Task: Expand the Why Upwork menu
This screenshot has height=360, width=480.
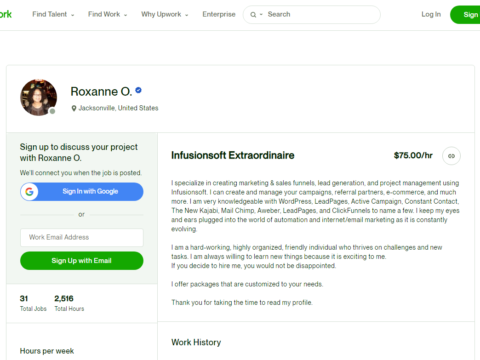Action: pyautogui.click(x=165, y=14)
